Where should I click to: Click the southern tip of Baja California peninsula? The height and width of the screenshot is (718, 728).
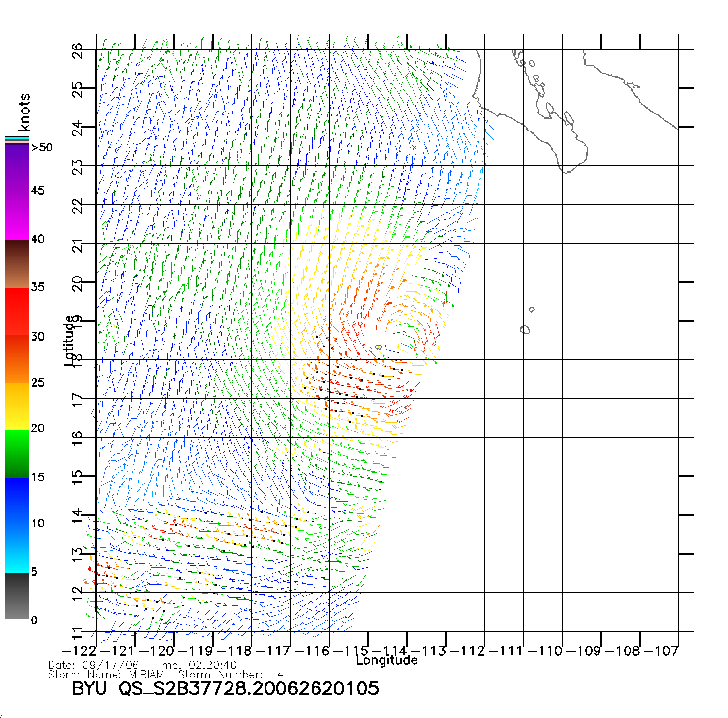[566, 171]
